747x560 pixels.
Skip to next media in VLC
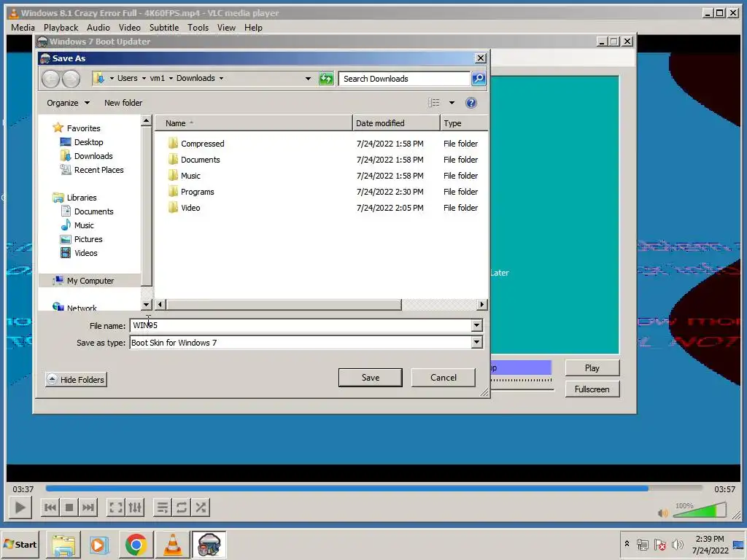pyautogui.click(x=88, y=507)
